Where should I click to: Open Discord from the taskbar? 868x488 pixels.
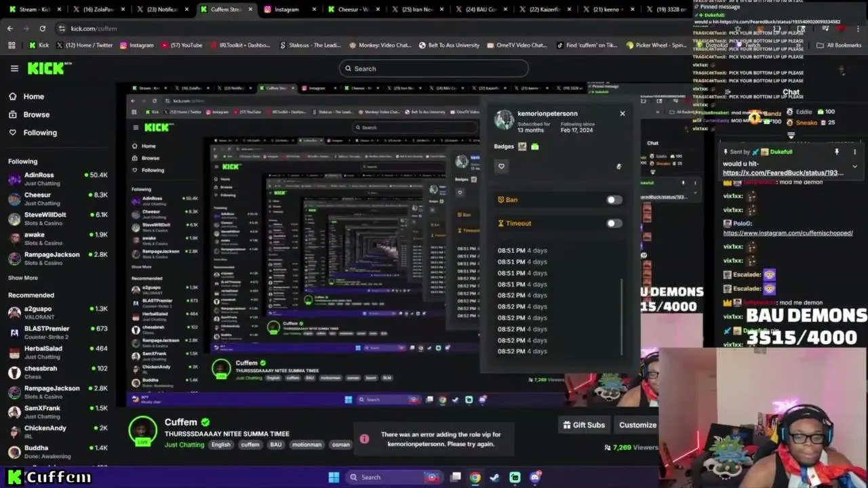535,477
